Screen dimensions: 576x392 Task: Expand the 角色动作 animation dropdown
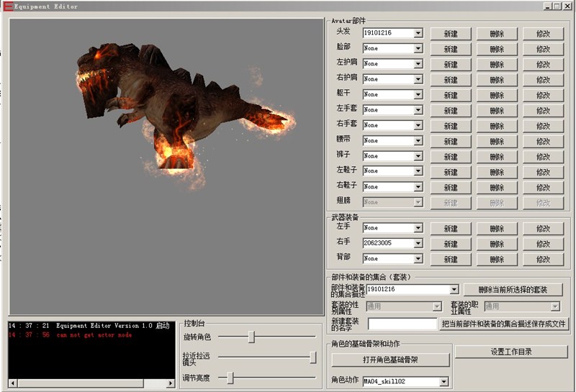click(x=444, y=381)
